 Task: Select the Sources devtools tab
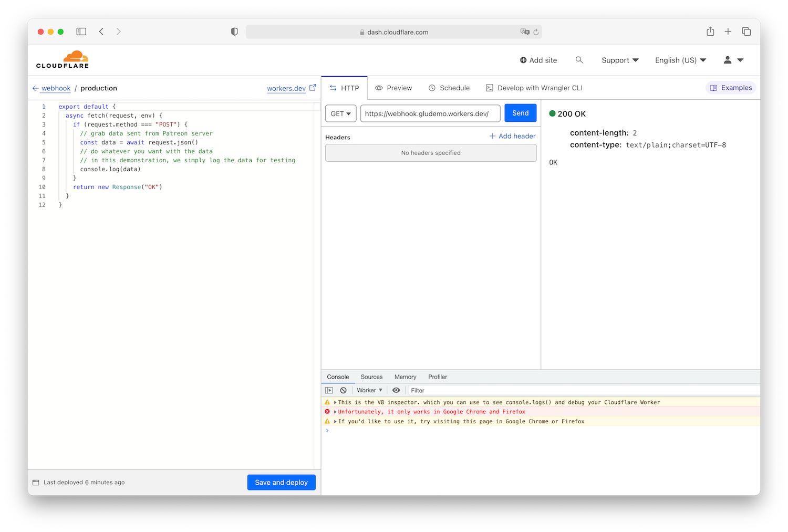point(371,377)
